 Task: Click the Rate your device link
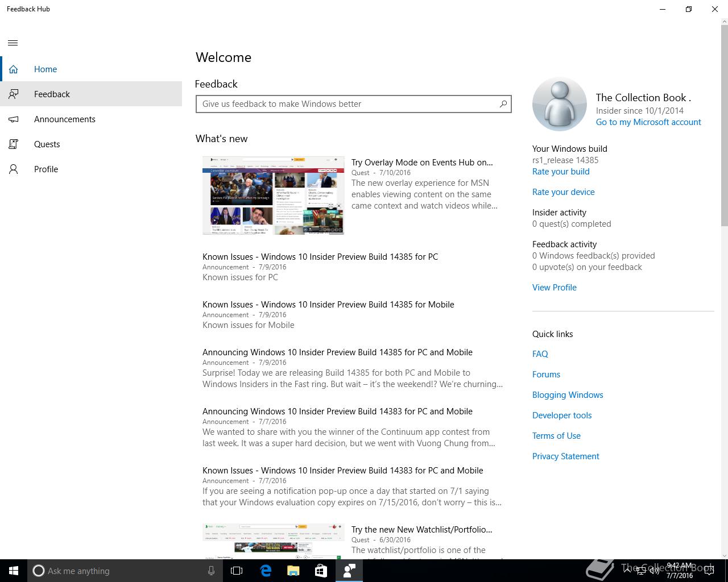pyautogui.click(x=564, y=192)
